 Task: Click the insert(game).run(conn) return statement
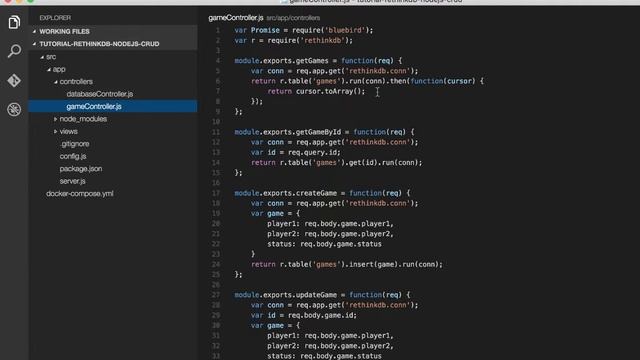[x=347, y=264]
